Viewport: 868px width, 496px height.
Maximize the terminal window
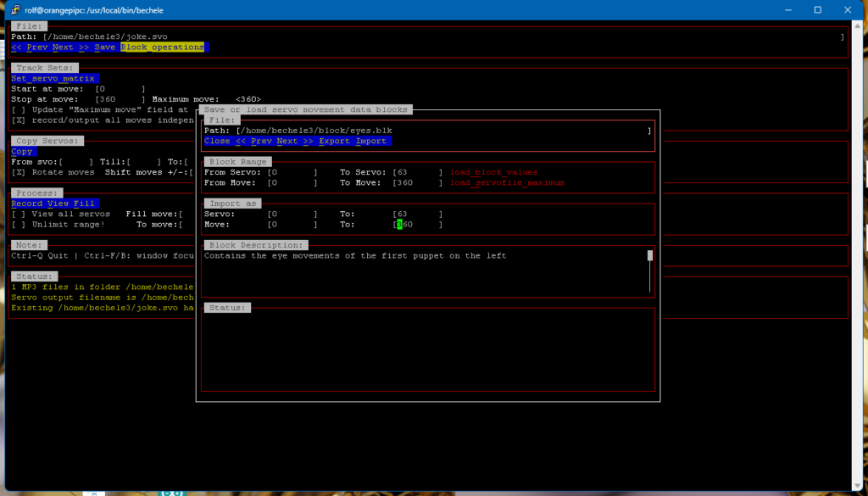point(817,9)
